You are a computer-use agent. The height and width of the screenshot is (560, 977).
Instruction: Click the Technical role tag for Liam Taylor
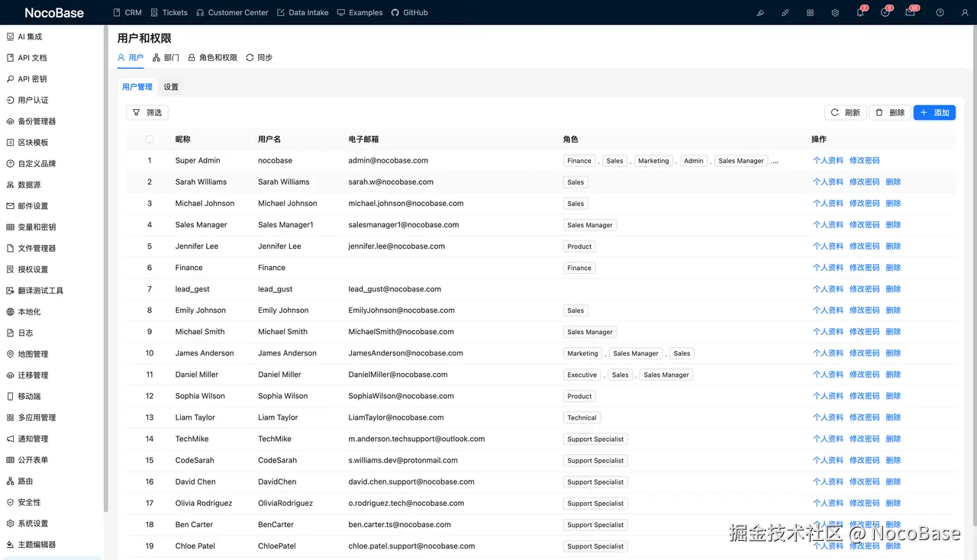(582, 417)
